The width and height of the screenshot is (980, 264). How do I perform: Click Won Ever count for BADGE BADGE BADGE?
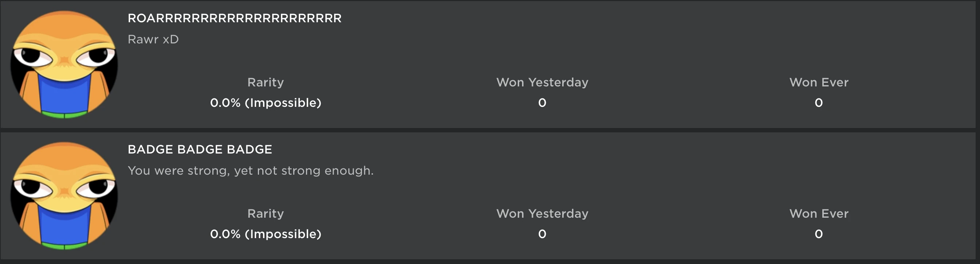point(819,233)
